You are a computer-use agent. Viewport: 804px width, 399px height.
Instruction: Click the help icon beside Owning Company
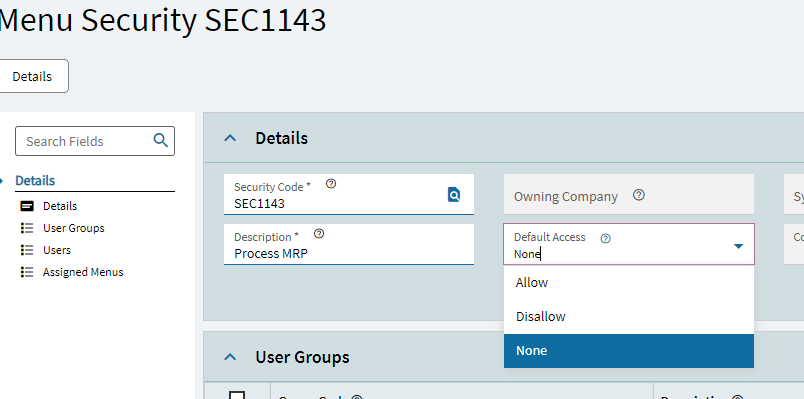638,195
